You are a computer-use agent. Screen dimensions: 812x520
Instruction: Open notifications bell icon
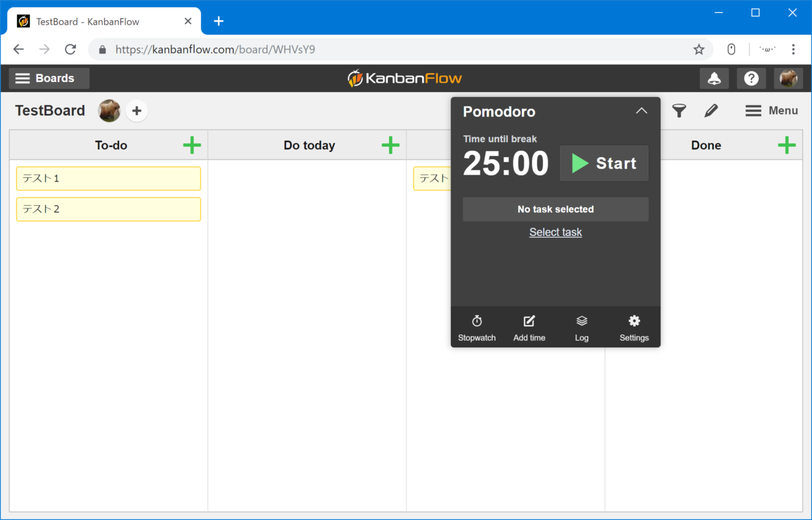[x=714, y=79]
